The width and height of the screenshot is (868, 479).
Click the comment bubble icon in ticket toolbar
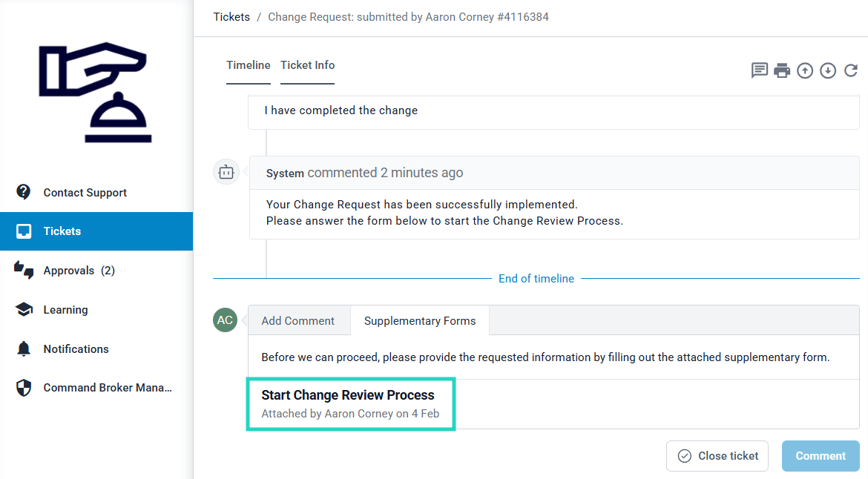(759, 70)
